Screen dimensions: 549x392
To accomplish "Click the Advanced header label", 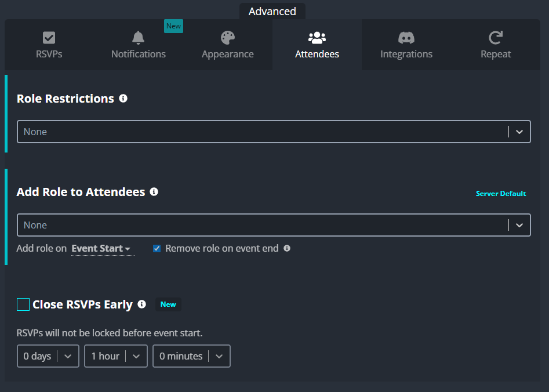I will (x=272, y=11).
